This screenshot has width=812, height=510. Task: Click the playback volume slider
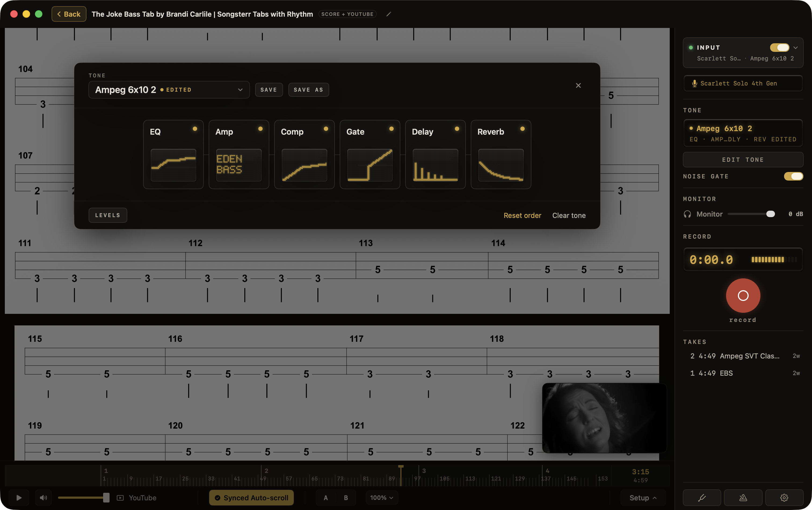tap(84, 498)
